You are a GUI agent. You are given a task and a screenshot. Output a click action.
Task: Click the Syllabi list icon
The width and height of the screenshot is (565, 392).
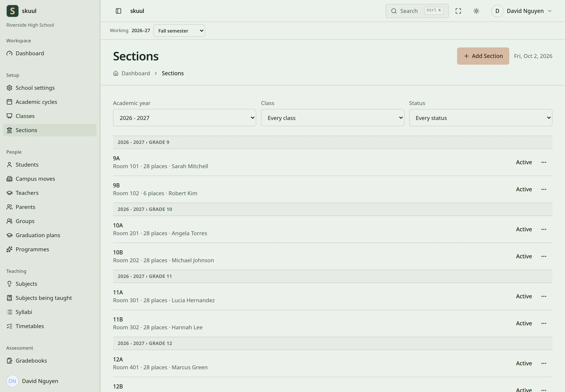[9, 312]
